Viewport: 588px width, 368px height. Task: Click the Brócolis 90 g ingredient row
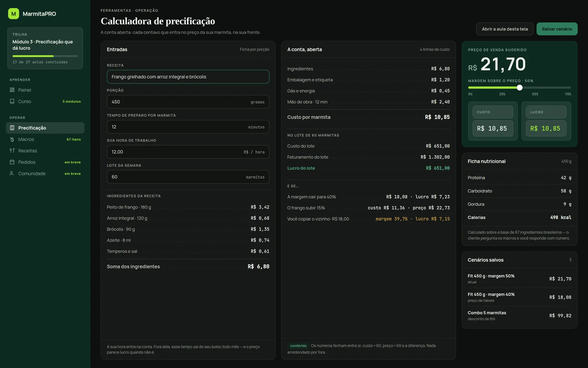(188, 229)
